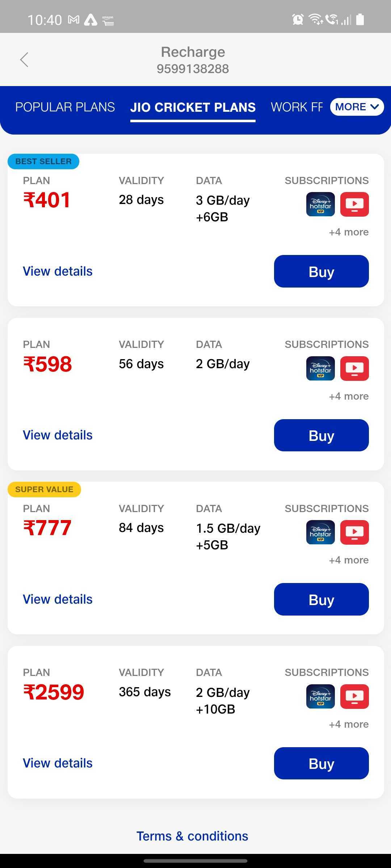Show +4 more subscriptions for ₹777 plan

click(348, 560)
